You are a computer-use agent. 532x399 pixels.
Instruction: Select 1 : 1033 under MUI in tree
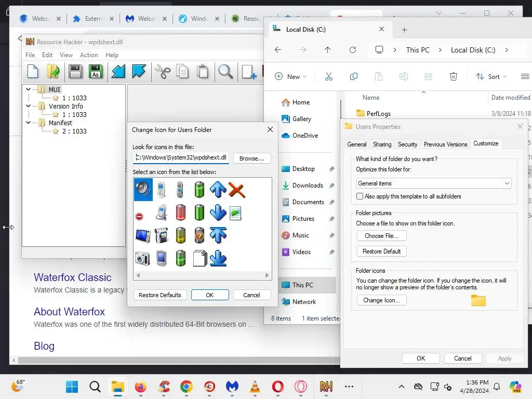coord(74,98)
